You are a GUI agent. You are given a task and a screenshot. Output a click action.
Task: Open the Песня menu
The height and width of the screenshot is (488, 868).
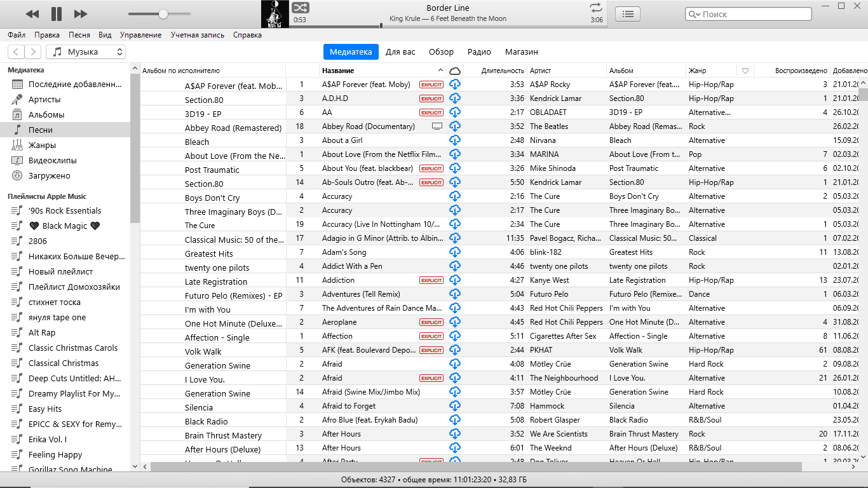(79, 35)
